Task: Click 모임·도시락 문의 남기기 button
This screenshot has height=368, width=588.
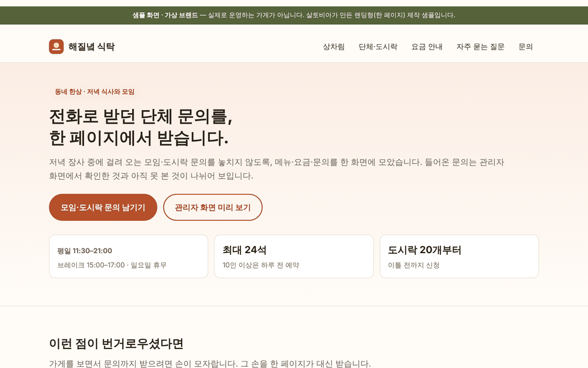Action: coord(103,207)
